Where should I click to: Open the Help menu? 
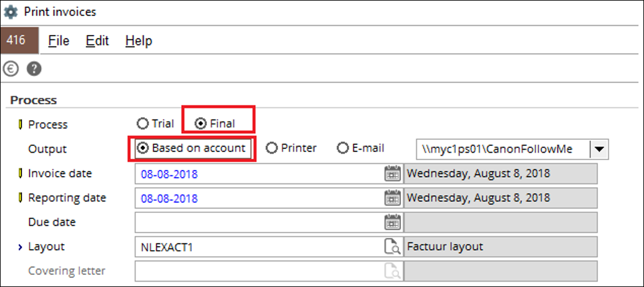click(x=139, y=40)
